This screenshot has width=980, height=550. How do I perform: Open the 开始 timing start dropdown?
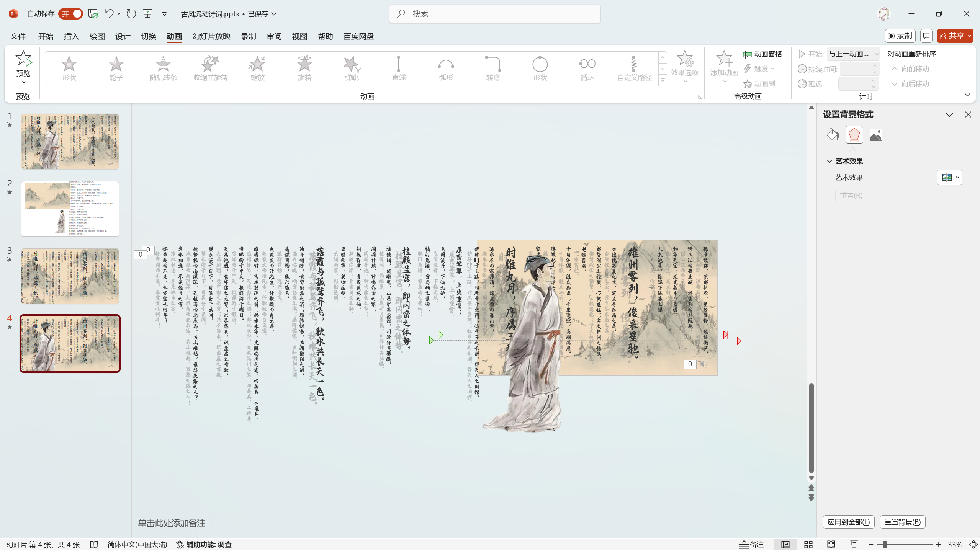pos(853,54)
